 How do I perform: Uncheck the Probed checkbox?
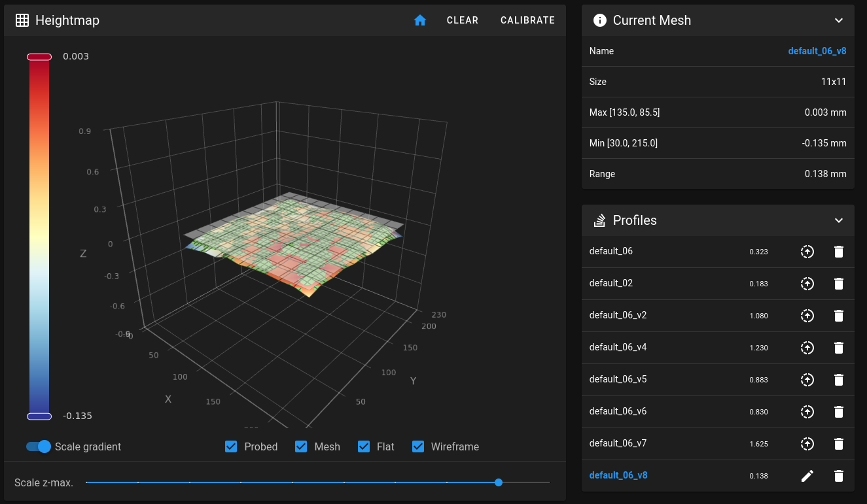pos(231,446)
